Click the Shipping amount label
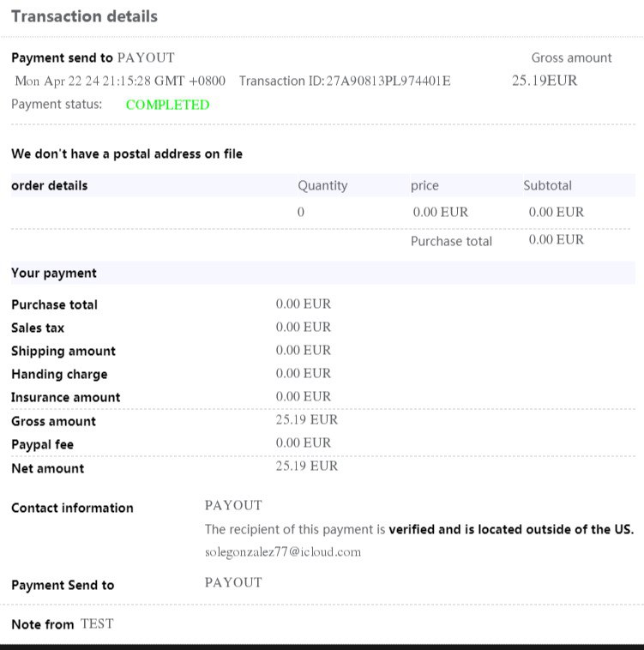Viewport: 644px width, 650px height. click(63, 351)
